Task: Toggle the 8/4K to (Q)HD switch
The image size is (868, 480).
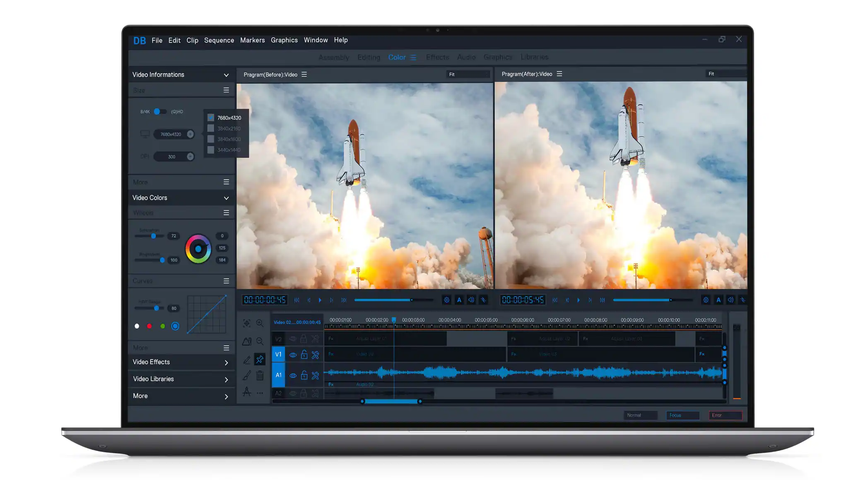Action: tap(159, 112)
